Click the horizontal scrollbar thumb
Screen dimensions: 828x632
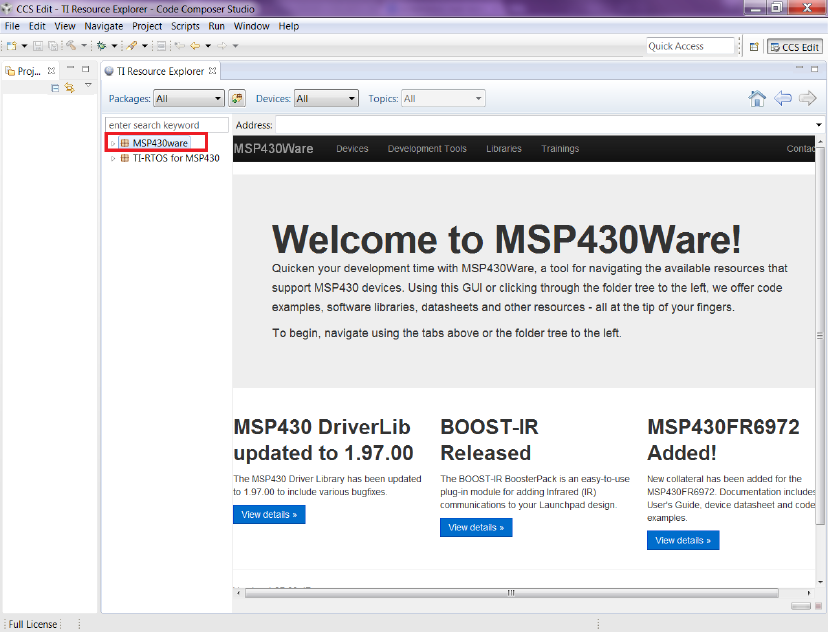coord(511,593)
